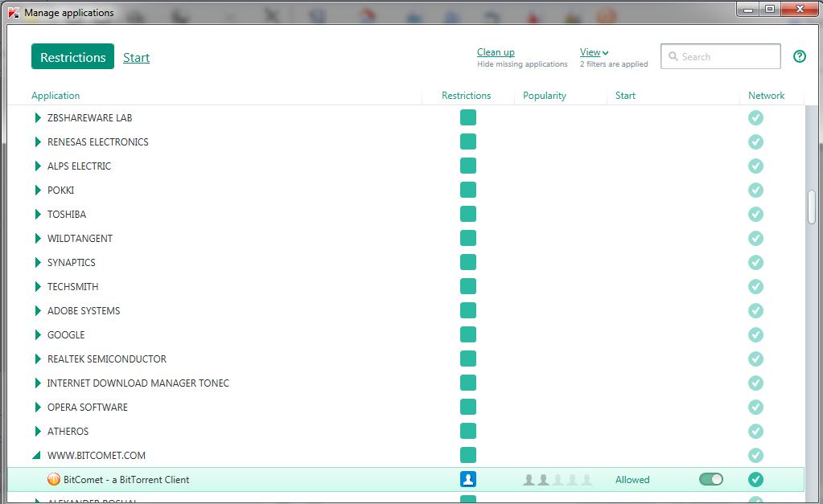Click GOOGLE network check icon
The image size is (823, 504).
pos(755,334)
